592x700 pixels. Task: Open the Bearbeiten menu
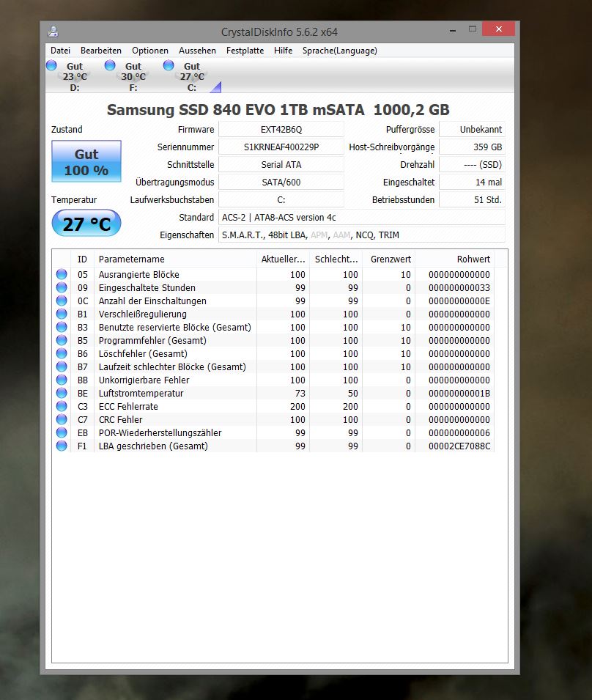(x=101, y=51)
